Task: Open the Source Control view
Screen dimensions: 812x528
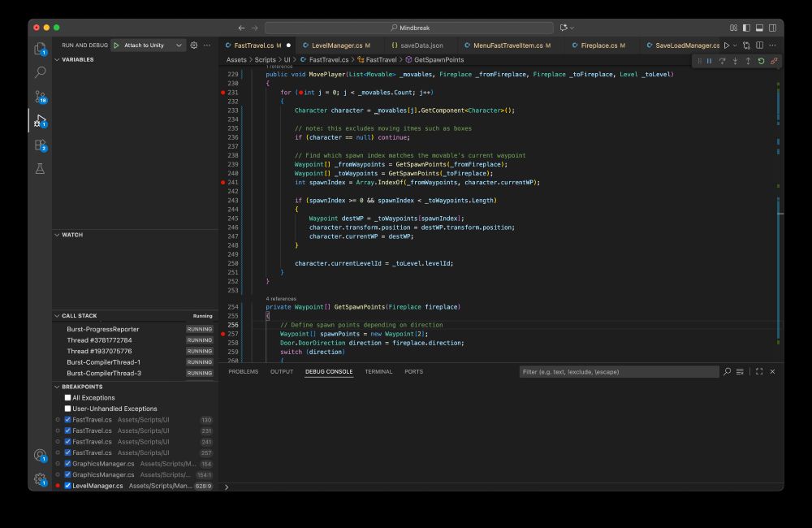Action: tap(39, 97)
